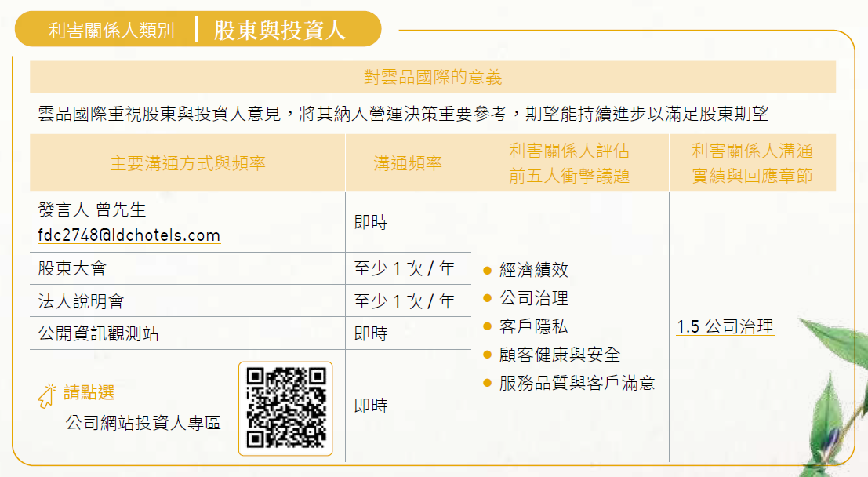Click the 客戶隱私 bullet item
868x477 pixels.
(x=526, y=326)
